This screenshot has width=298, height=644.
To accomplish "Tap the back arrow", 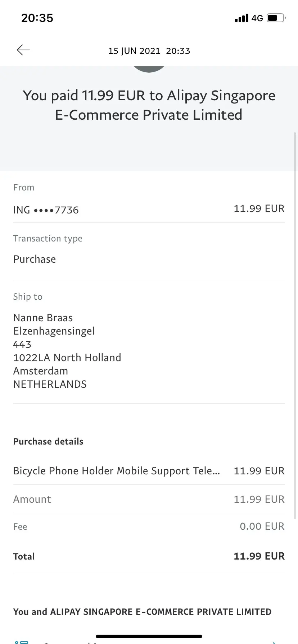I will (23, 50).
